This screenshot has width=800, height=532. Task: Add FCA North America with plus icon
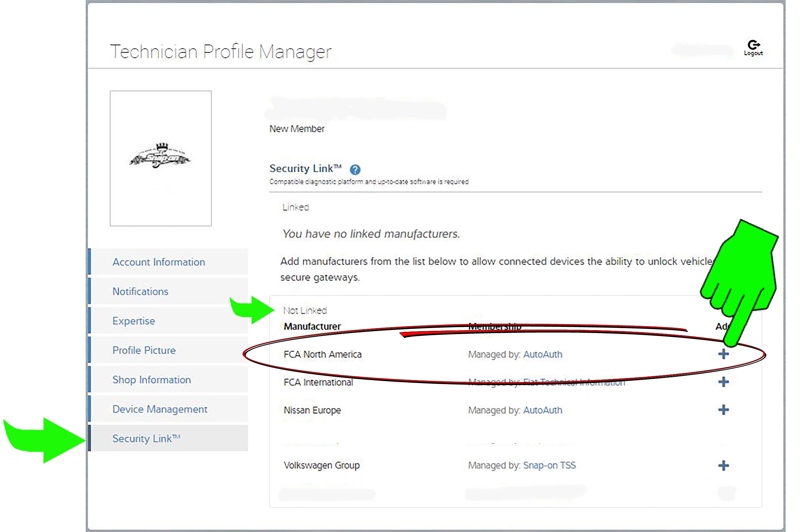click(723, 354)
